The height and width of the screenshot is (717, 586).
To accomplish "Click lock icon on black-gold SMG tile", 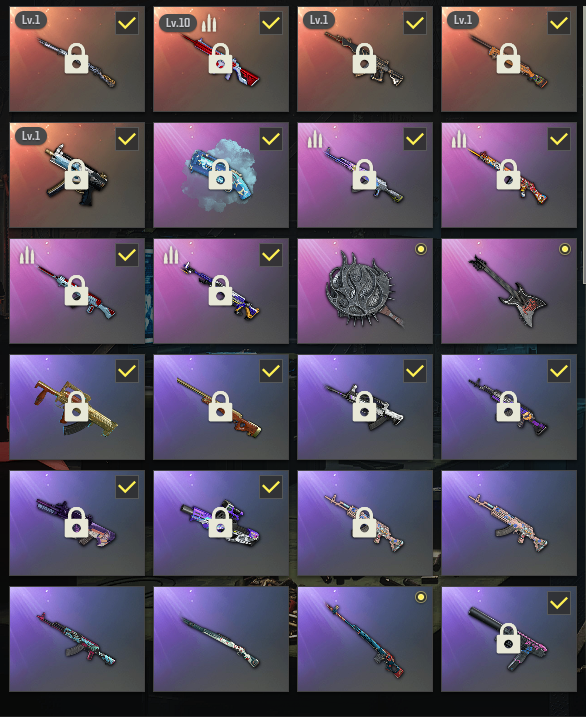I will (x=77, y=174).
